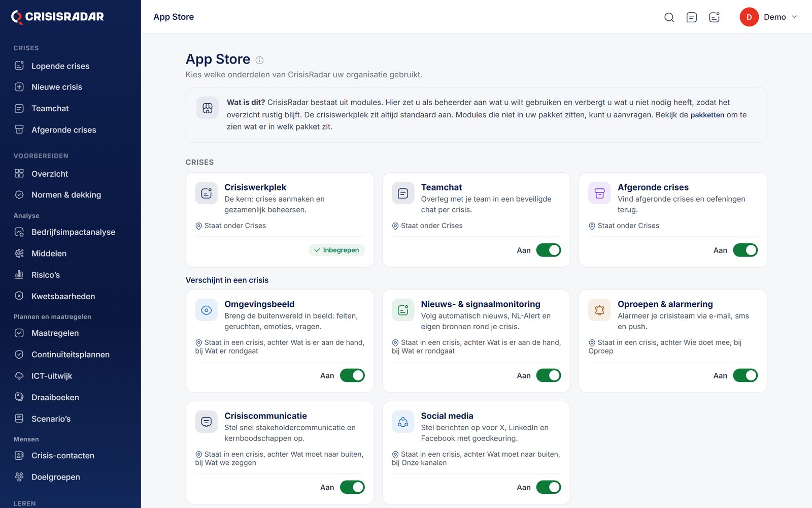This screenshot has width=812, height=508.
Task: Click the info icon beside App Store heading
Action: pos(259,60)
